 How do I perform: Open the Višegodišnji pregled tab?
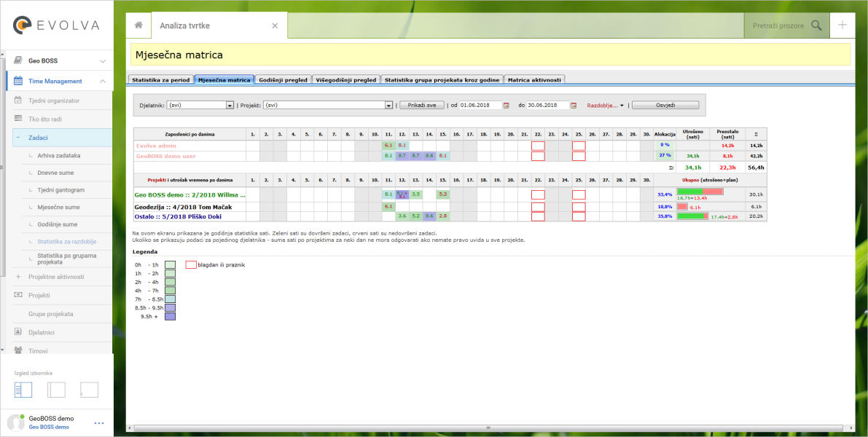[346, 79]
